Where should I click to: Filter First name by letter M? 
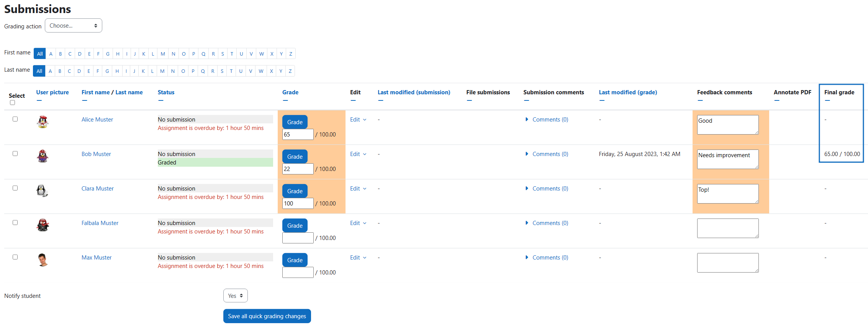pos(163,54)
